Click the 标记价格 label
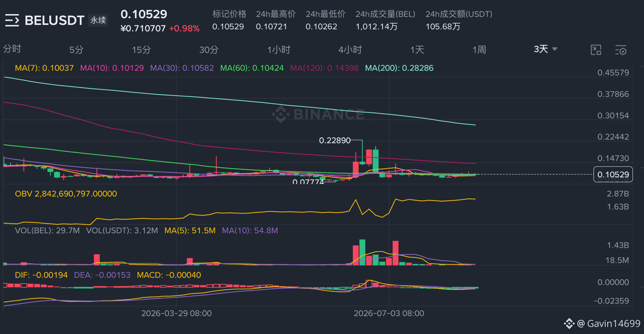 [x=229, y=14]
